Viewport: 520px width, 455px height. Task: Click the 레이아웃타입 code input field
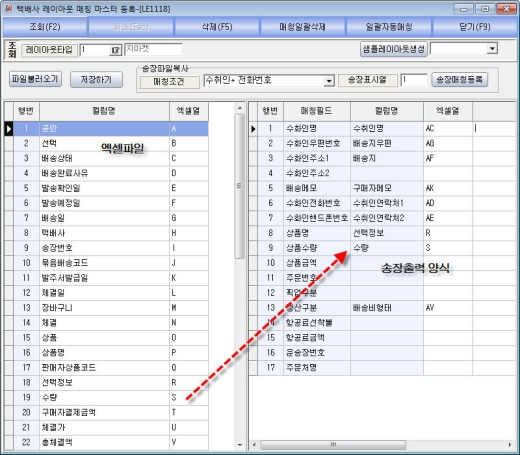pyautogui.click(x=95, y=50)
